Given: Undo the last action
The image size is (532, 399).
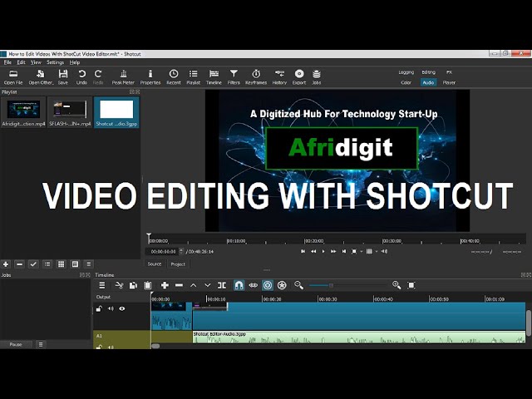Looking at the screenshot, I should pyautogui.click(x=81, y=77).
